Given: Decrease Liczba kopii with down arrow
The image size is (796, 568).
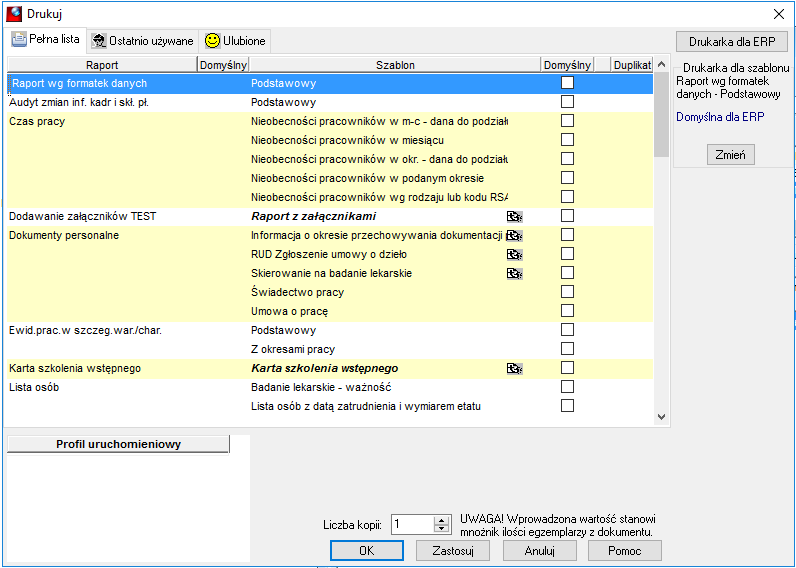Looking at the screenshot, I should point(442,529).
